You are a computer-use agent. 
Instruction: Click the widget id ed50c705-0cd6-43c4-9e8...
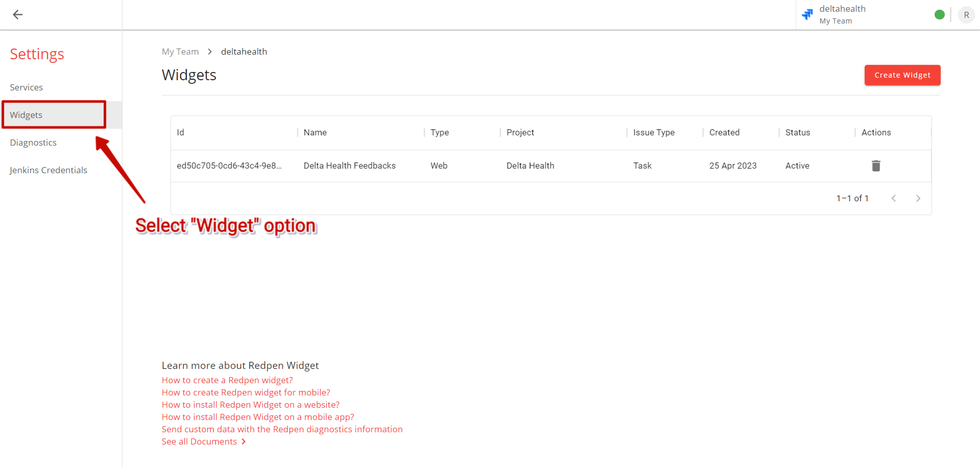pyautogui.click(x=229, y=166)
